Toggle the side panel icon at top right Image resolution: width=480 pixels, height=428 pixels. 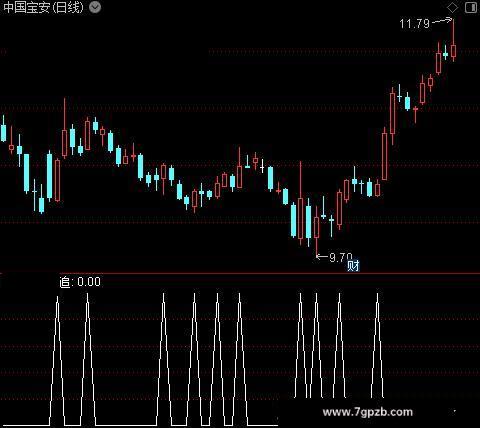pos(471,7)
